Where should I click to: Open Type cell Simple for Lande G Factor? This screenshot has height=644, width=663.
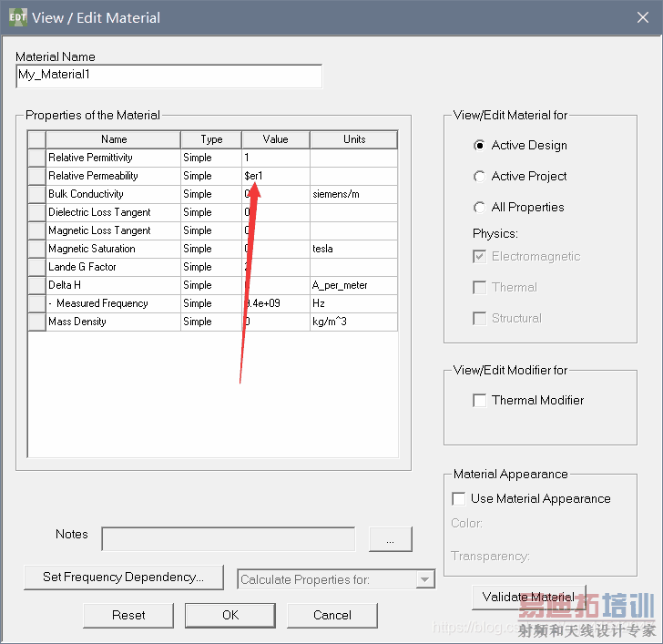[211, 267]
